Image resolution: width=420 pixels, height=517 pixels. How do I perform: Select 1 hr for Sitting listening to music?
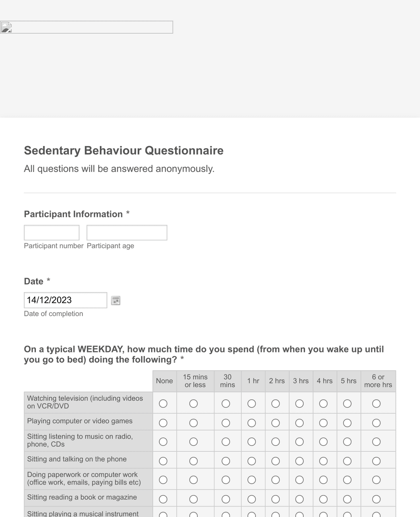point(251,441)
